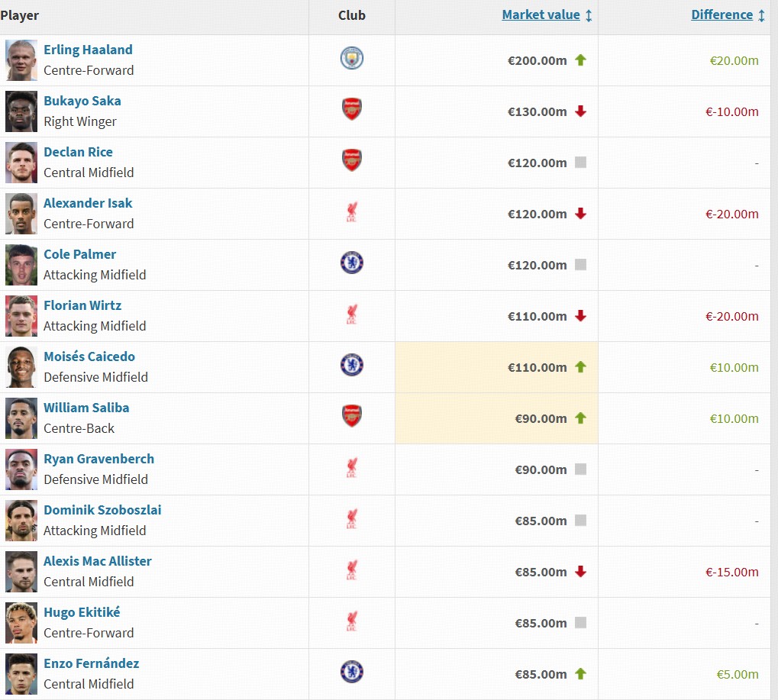
Task: Click Chelsea crest beside Cole Palmer
Action: tap(352, 263)
